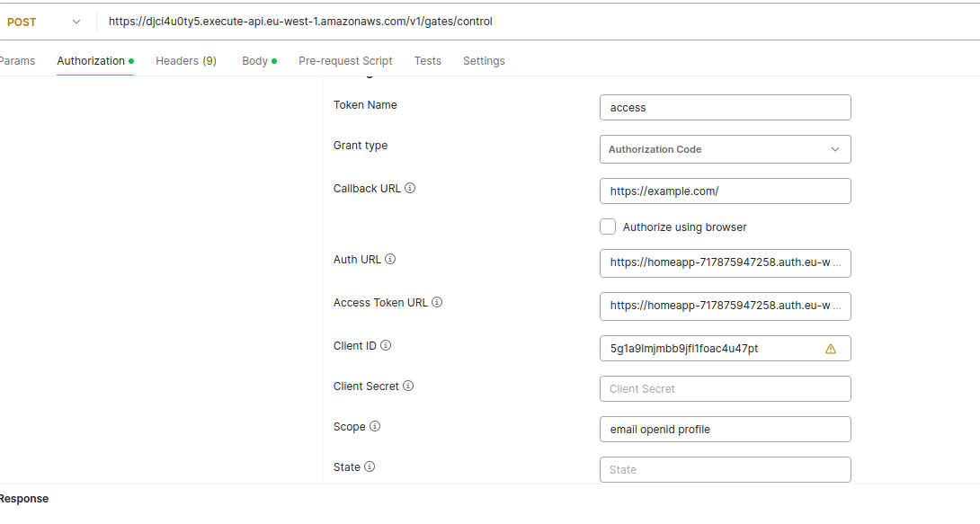The image size is (980, 524).
Task: Open the Settings tab
Action: (484, 61)
